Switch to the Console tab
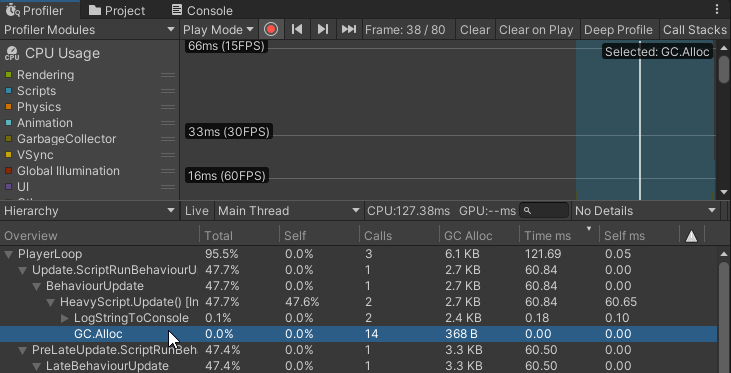This screenshot has height=373, width=731. coord(202,10)
